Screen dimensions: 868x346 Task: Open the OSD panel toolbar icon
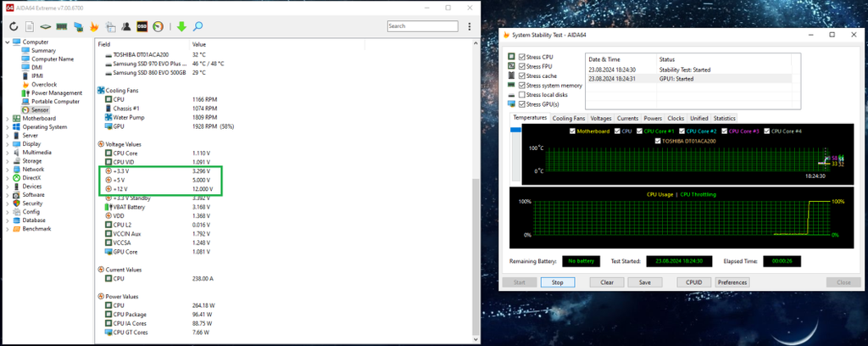142,26
